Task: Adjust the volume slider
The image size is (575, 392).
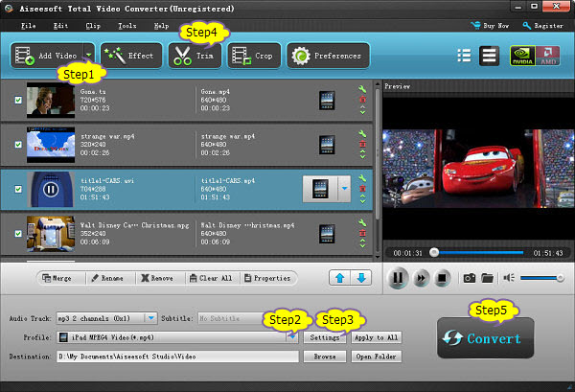Action: tap(542, 278)
